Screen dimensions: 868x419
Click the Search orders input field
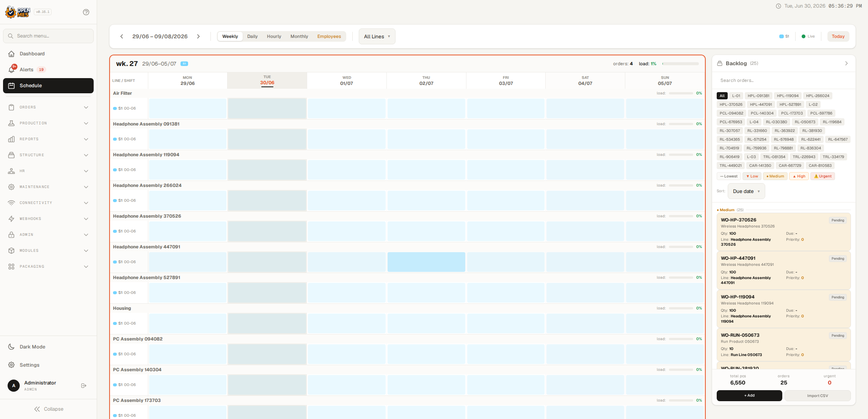point(783,80)
